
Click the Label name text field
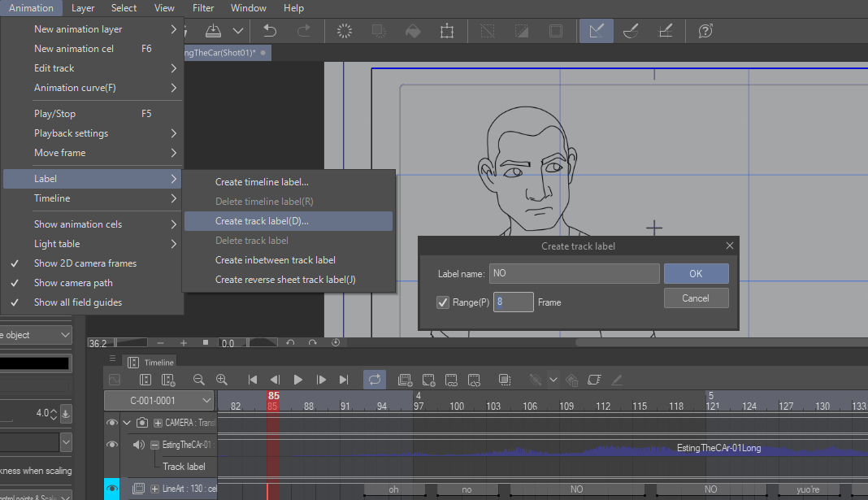[574, 273]
